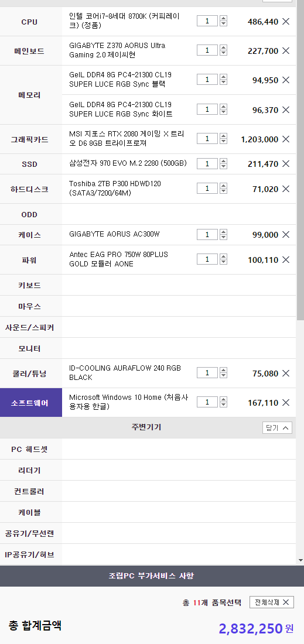Collapse the 주변기기 section with 닫기 button
The width and height of the screenshot is (304, 644).
[x=277, y=427]
